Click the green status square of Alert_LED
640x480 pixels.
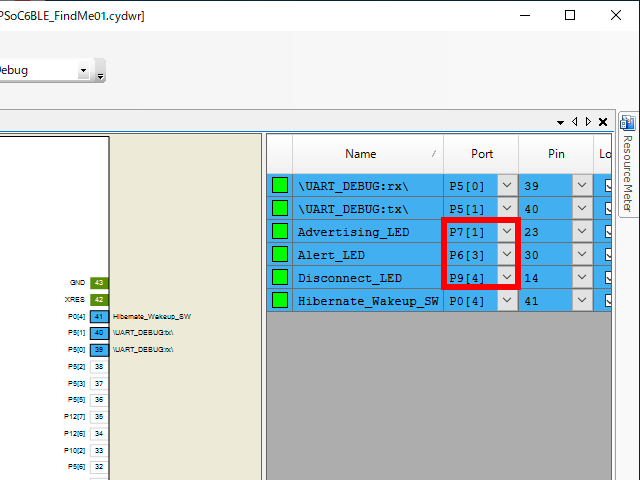tap(280, 254)
